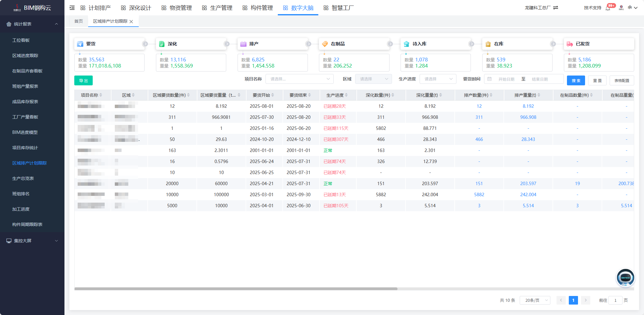Click the arrow after the 在库 card

click(x=553, y=44)
